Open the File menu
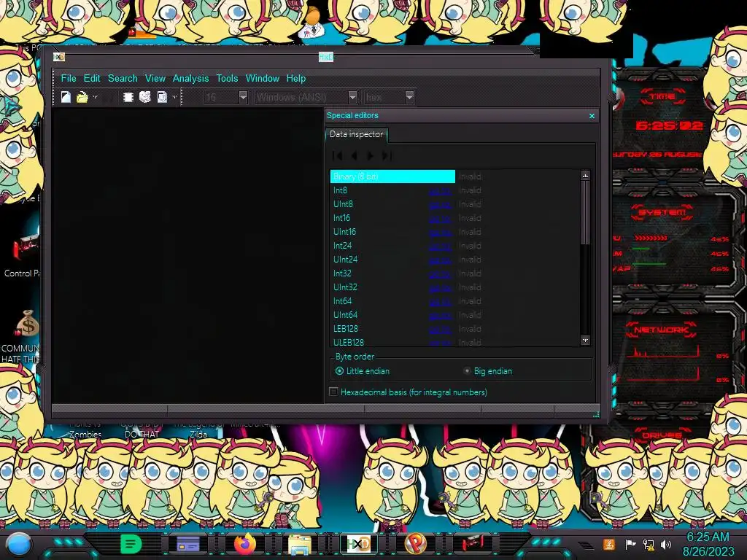 [x=68, y=78]
